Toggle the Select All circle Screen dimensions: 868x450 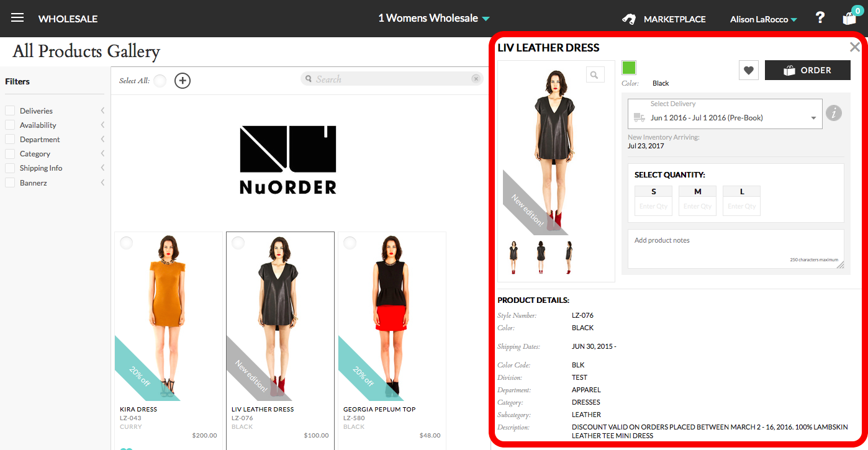[160, 81]
